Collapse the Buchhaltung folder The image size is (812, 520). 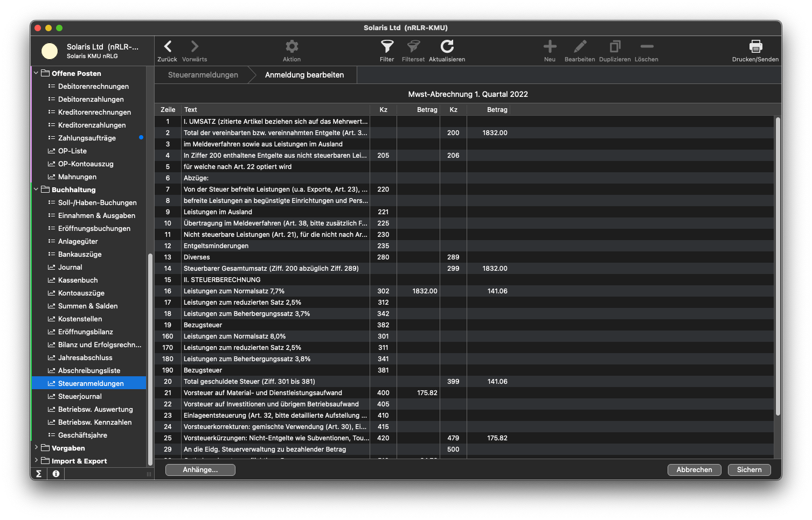point(36,189)
